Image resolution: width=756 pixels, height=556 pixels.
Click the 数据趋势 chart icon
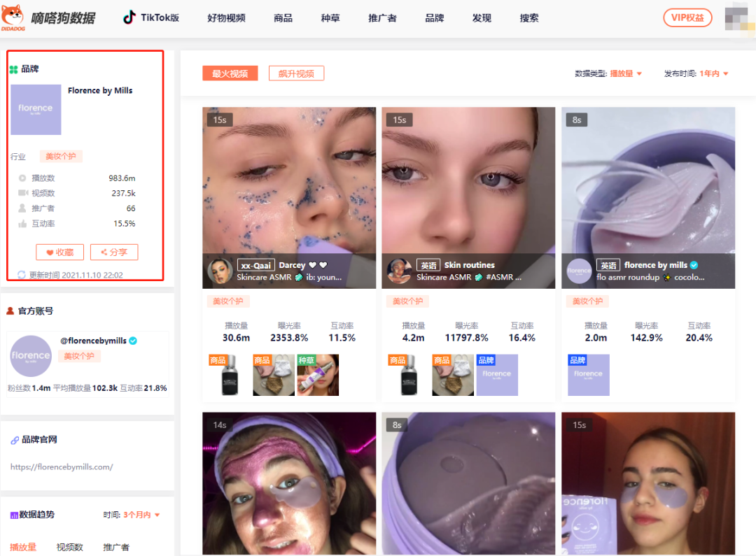point(15,515)
